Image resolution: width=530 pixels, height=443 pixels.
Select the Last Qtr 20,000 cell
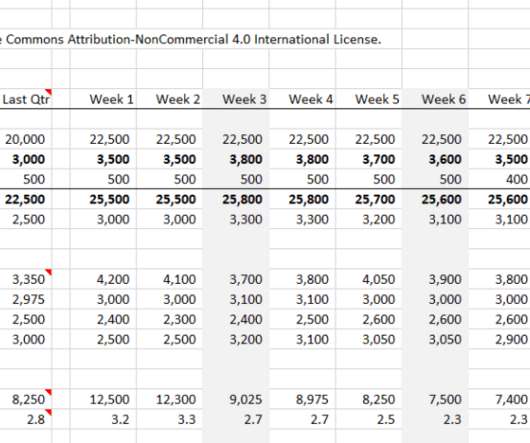click(26, 139)
